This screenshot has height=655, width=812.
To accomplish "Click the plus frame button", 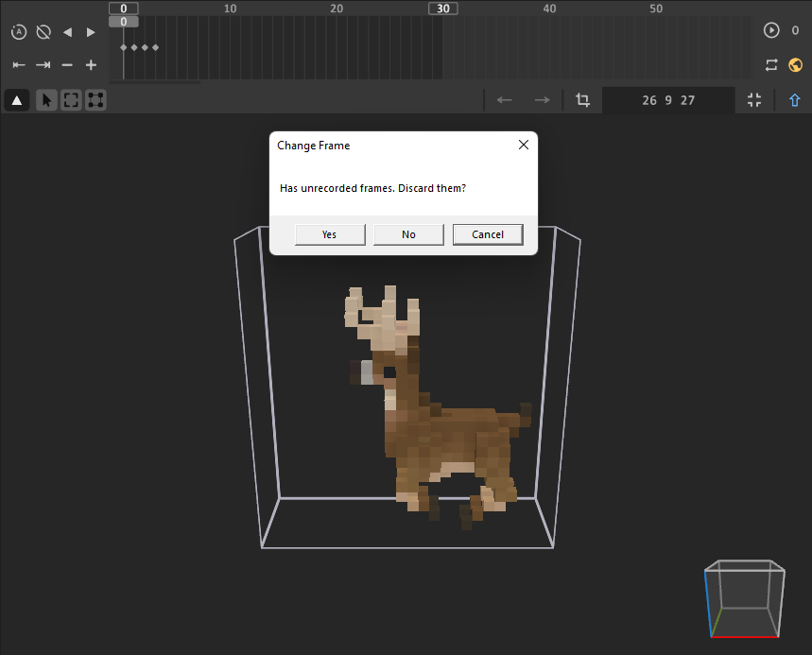I will tap(91, 64).
